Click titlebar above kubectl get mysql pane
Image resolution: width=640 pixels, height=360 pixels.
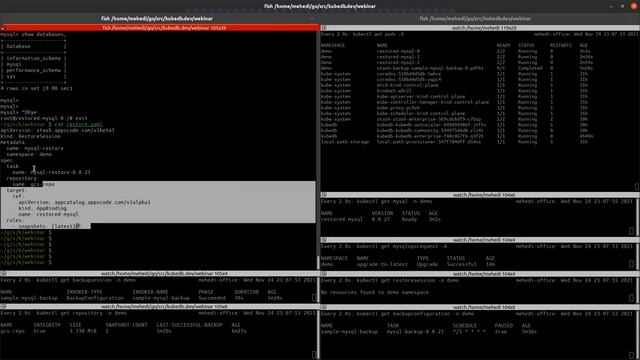coord(480,195)
